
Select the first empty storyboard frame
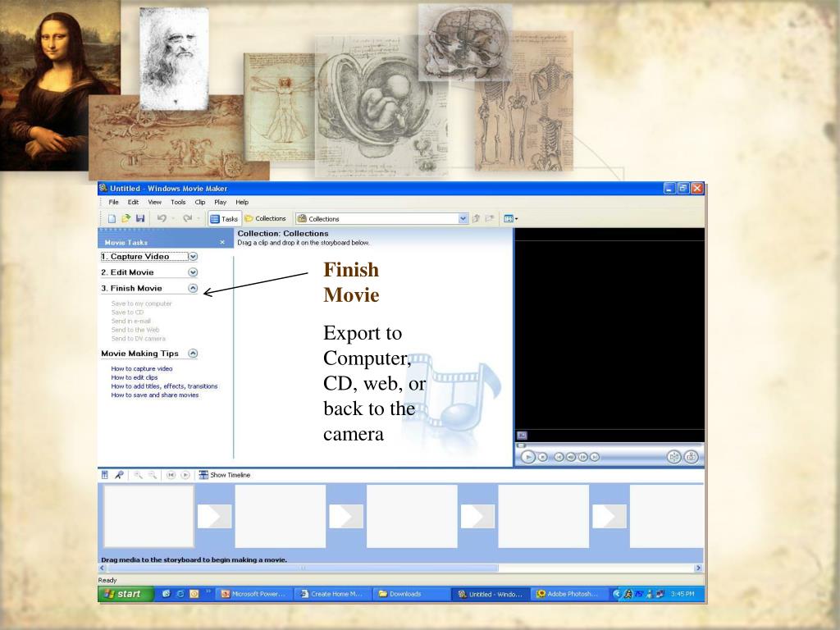[148, 517]
